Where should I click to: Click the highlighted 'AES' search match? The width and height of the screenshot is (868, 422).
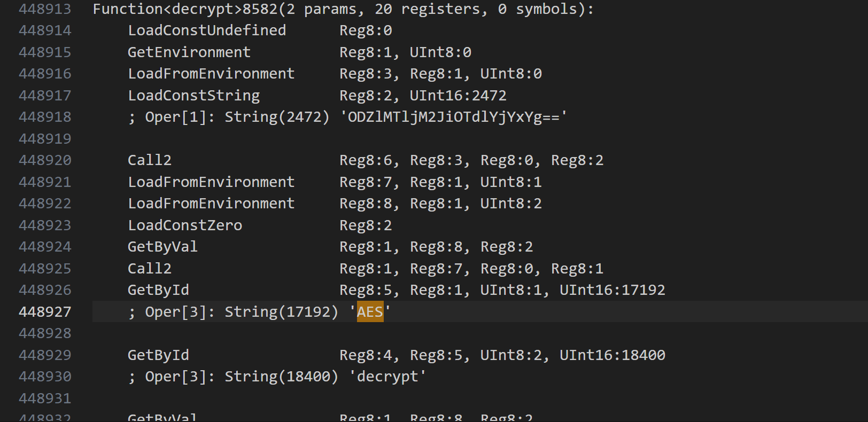click(x=370, y=311)
